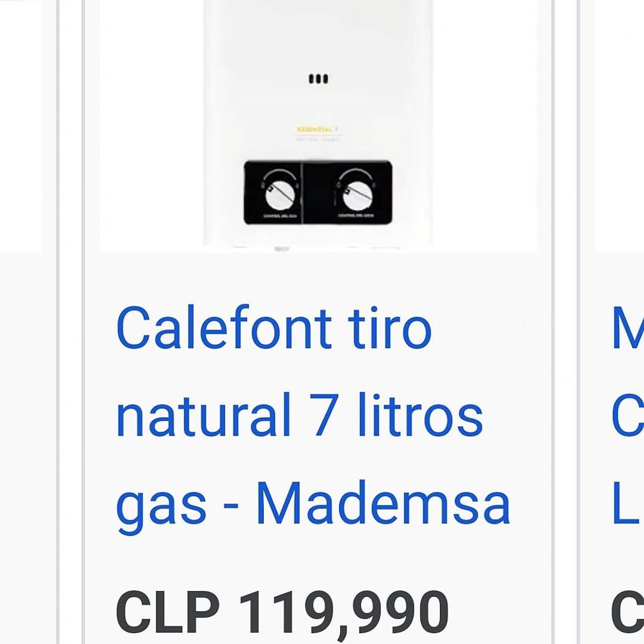The image size is (644, 644).
Task: Click the "Control del agua" label under knob
Action: tap(356, 215)
